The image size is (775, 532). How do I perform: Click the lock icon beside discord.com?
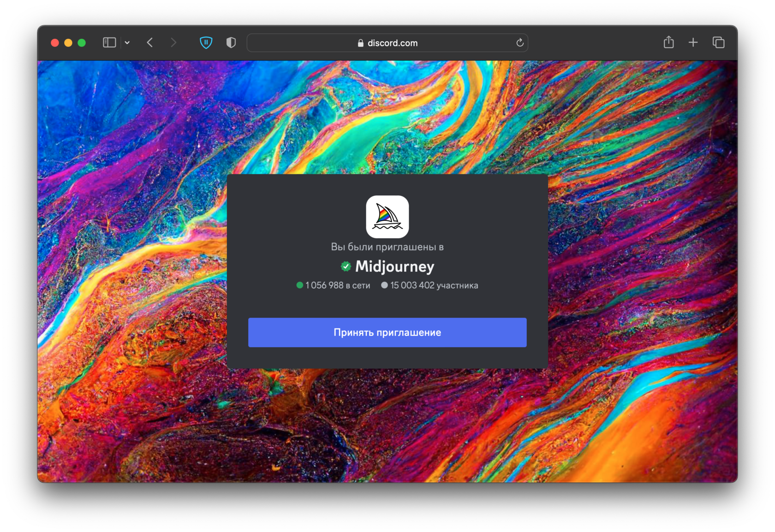tap(361, 43)
